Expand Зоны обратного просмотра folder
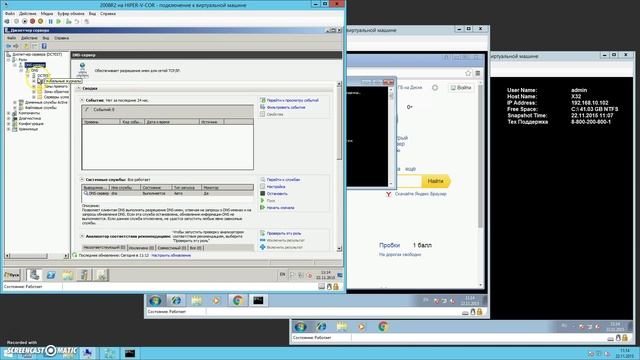 [34, 92]
